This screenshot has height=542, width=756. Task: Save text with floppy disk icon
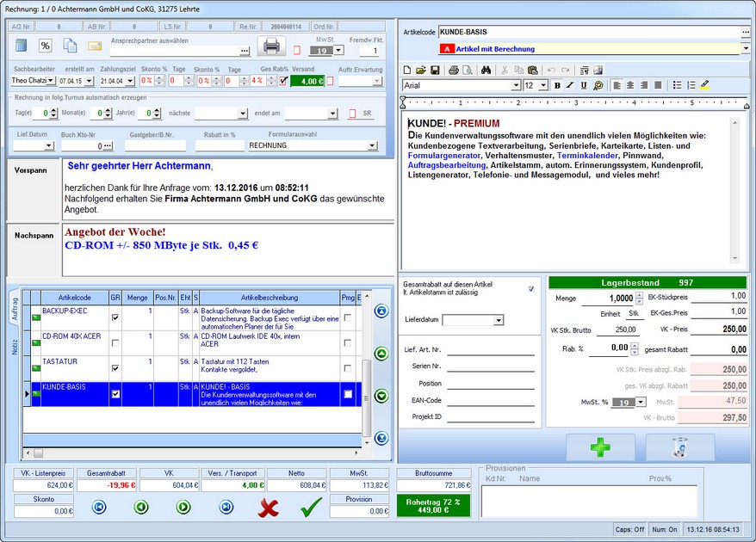[x=435, y=71]
